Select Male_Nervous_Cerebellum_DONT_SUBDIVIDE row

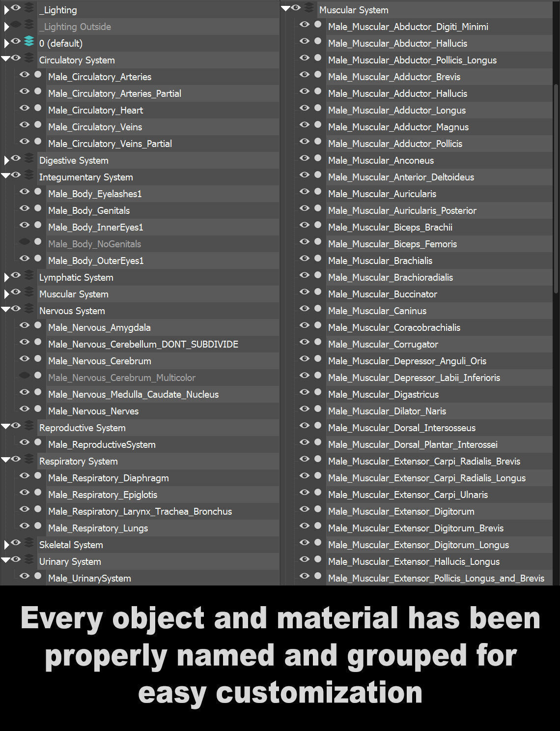click(x=163, y=344)
